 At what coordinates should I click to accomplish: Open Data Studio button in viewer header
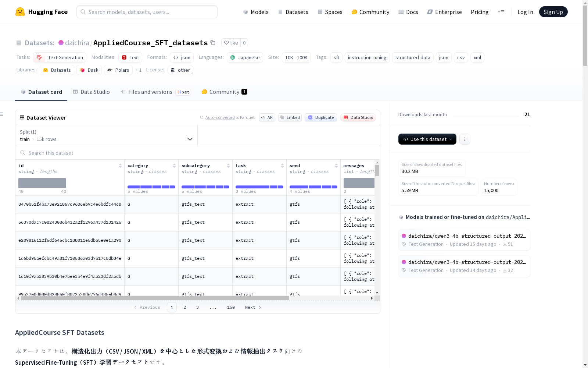[358, 117]
